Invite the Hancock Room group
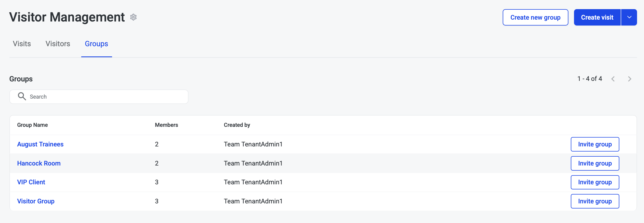This screenshot has height=223, width=644. [x=595, y=163]
